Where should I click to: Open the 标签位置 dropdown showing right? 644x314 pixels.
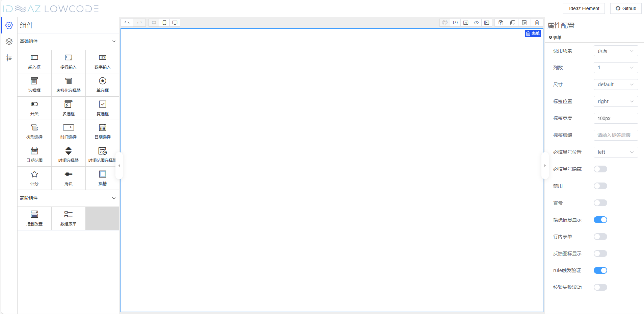coord(615,101)
